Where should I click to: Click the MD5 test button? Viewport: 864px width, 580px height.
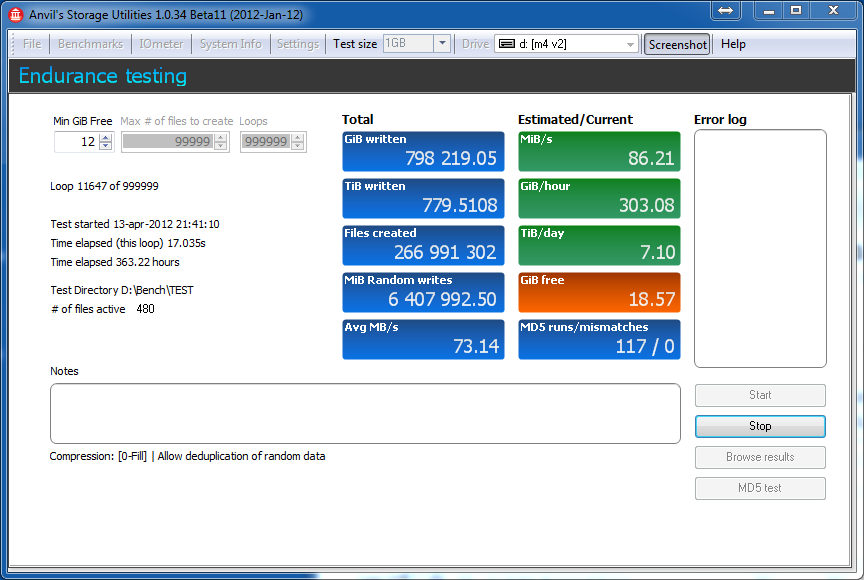pyautogui.click(x=760, y=488)
